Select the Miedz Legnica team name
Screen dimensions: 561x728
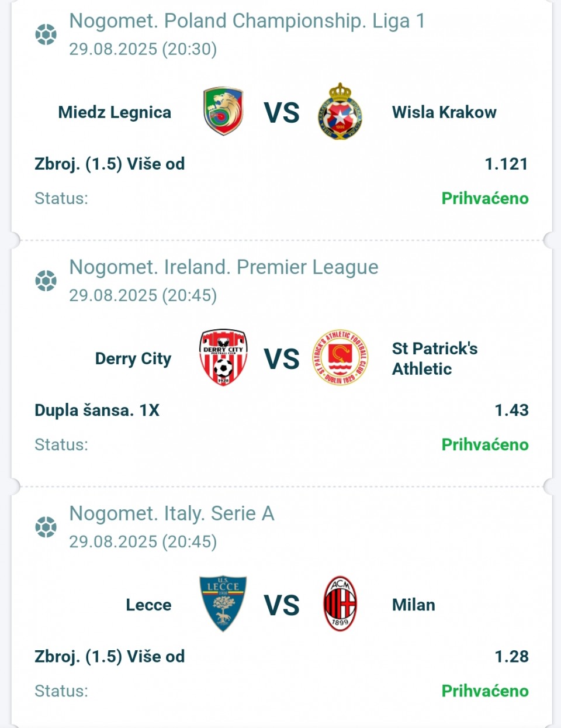click(115, 112)
